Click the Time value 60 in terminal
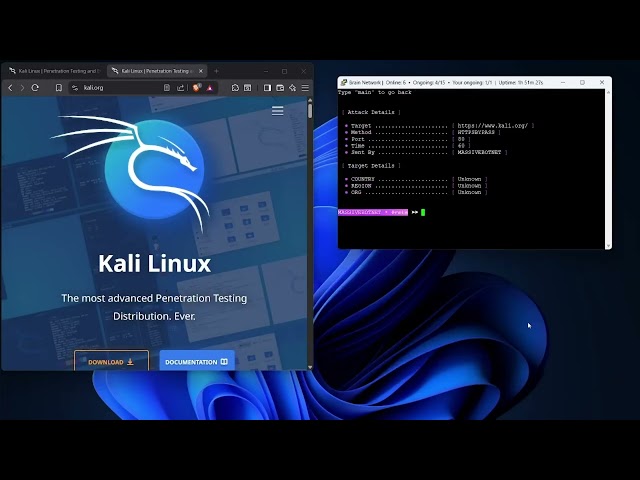The image size is (640, 480). [x=461, y=146]
